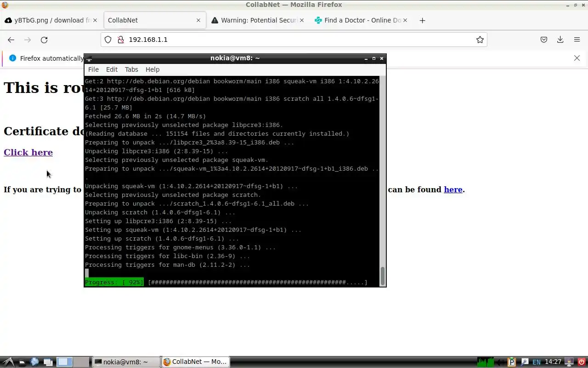Dismiss the Firefox notification bar
Image resolution: width=588 pixels, height=368 pixels.
(577, 58)
